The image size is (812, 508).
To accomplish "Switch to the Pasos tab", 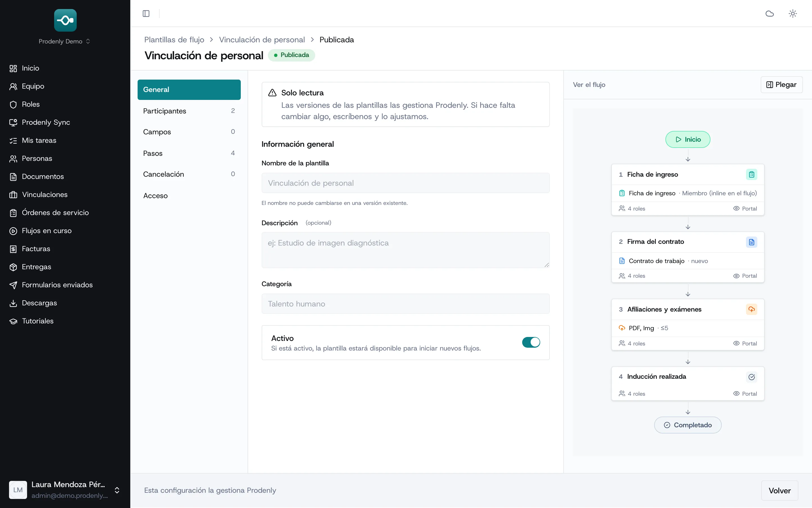I will click(189, 153).
